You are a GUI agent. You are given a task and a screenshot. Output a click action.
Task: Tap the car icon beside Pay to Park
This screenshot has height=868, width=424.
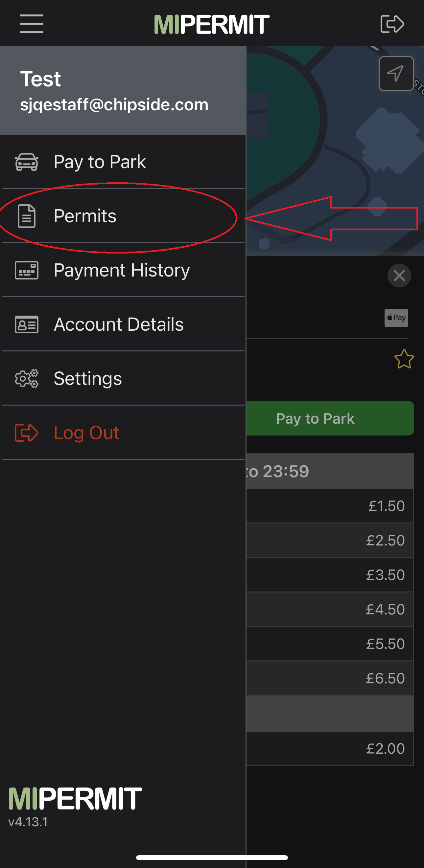[26, 162]
